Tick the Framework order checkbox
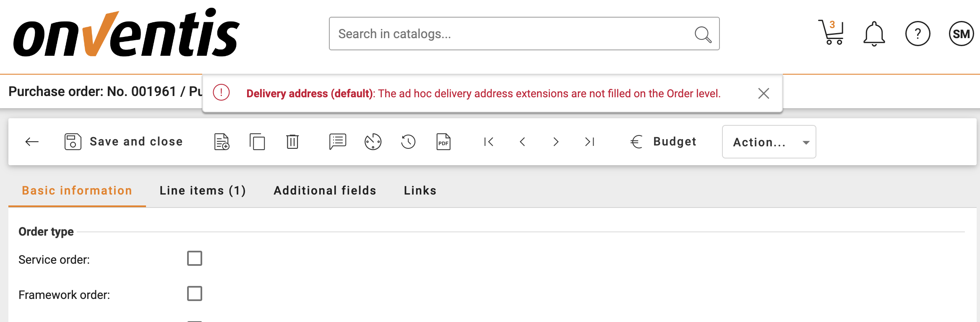Image resolution: width=980 pixels, height=322 pixels. click(195, 293)
